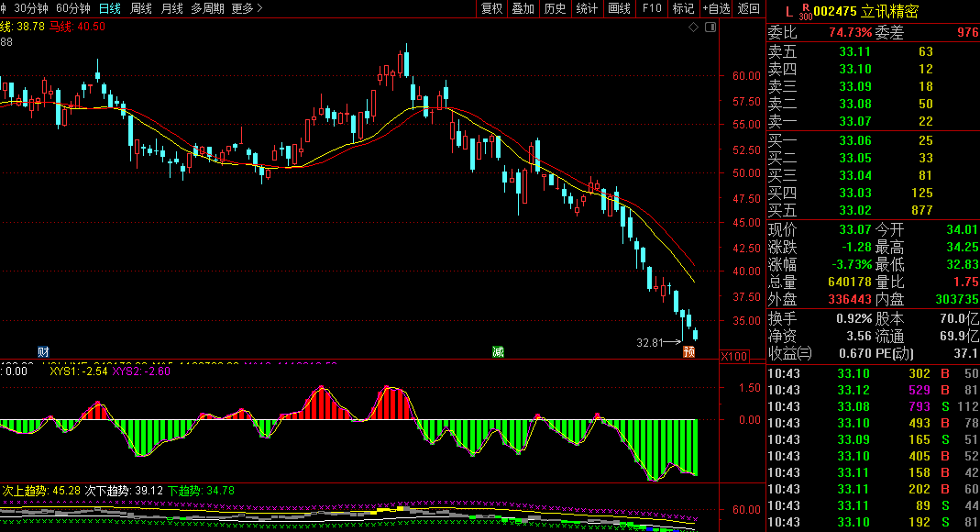
Task: Click the 返回 back button
Action: click(749, 9)
